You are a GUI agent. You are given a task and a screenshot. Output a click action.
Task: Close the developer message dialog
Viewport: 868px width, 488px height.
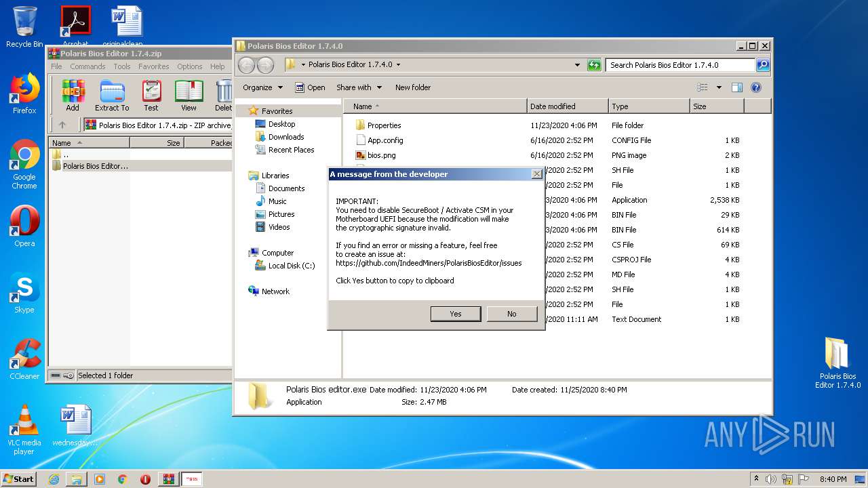point(536,174)
